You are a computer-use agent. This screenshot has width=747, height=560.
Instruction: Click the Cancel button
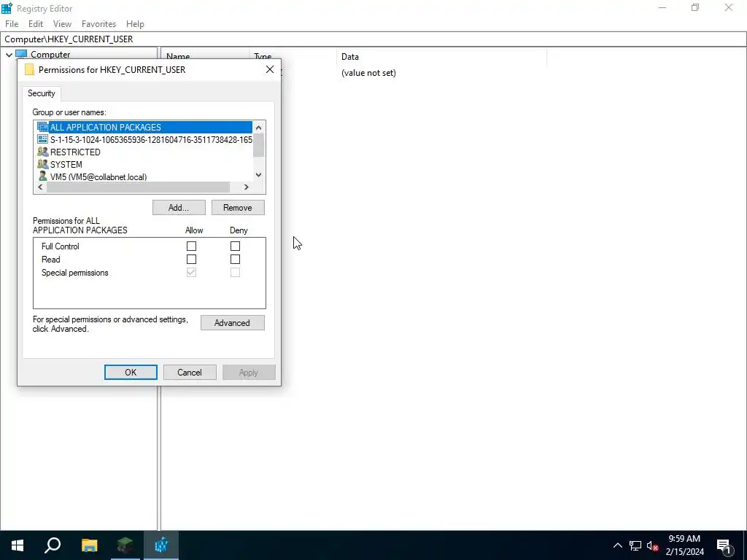pyautogui.click(x=190, y=373)
